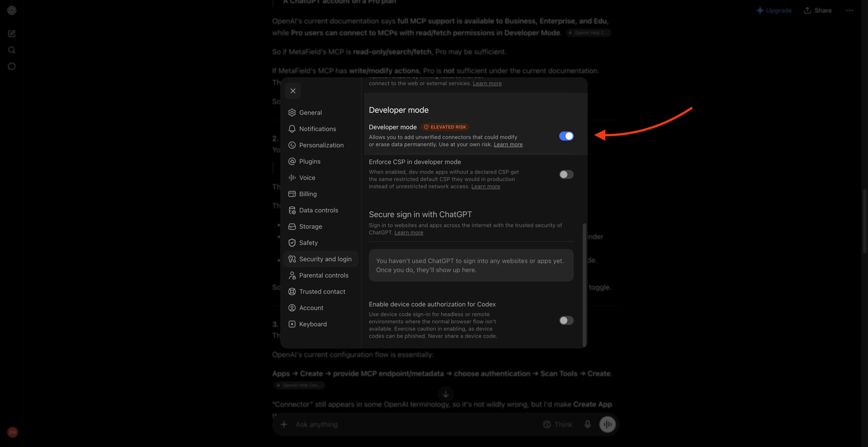Close the settings dialog with the X icon
Image resolution: width=868 pixels, height=447 pixels.
[x=293, y=91]
